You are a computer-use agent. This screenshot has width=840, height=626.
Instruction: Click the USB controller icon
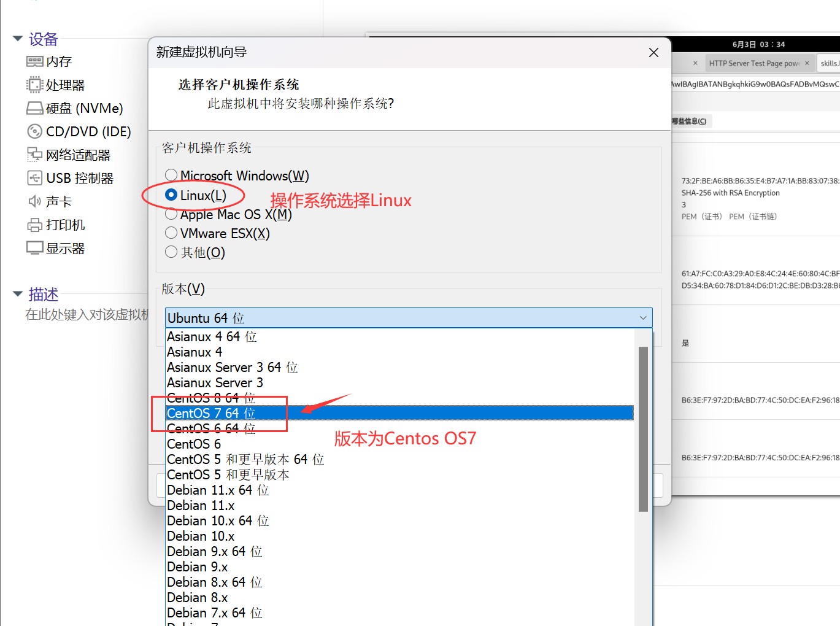click(x=35, y=178)
